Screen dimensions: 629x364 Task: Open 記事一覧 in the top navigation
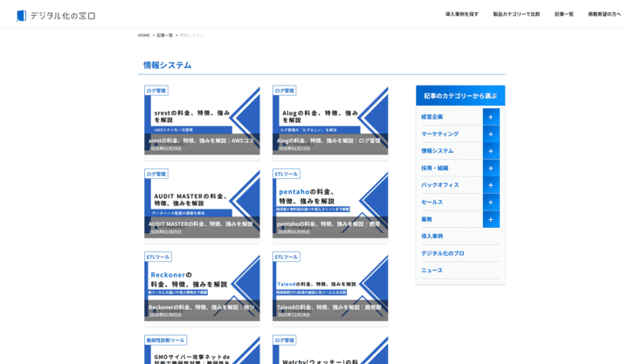(564, 14)
